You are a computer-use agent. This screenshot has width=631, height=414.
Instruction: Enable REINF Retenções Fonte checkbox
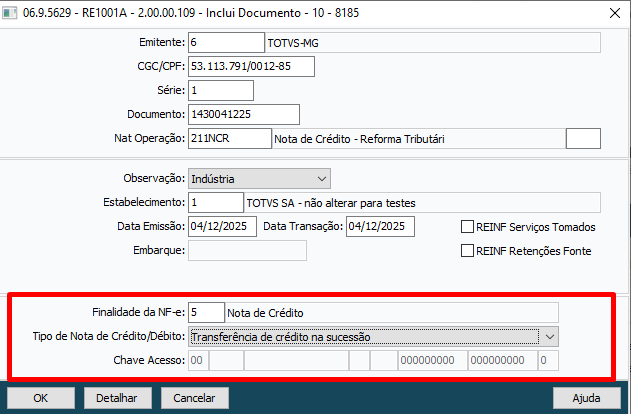[x=467, y=251]
